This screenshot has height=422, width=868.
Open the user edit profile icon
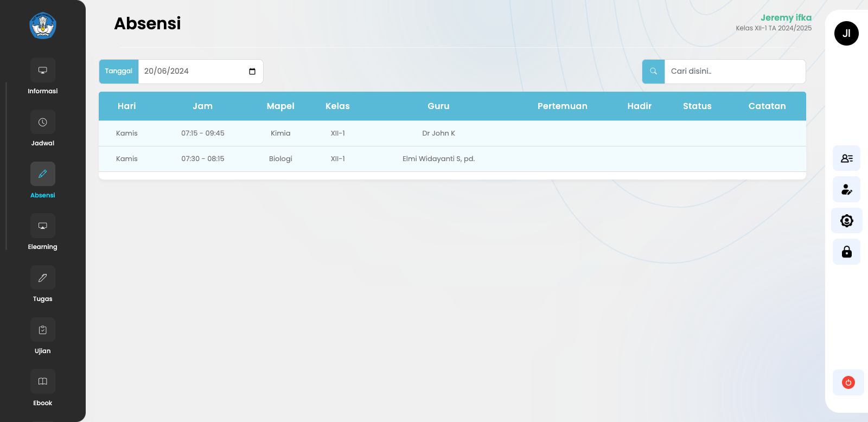click(x=846, y=189)
